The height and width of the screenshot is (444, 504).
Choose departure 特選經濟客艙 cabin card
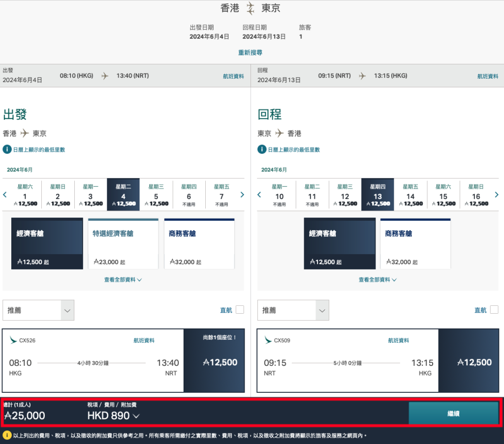pyautogui.click(x=123, y=244)
